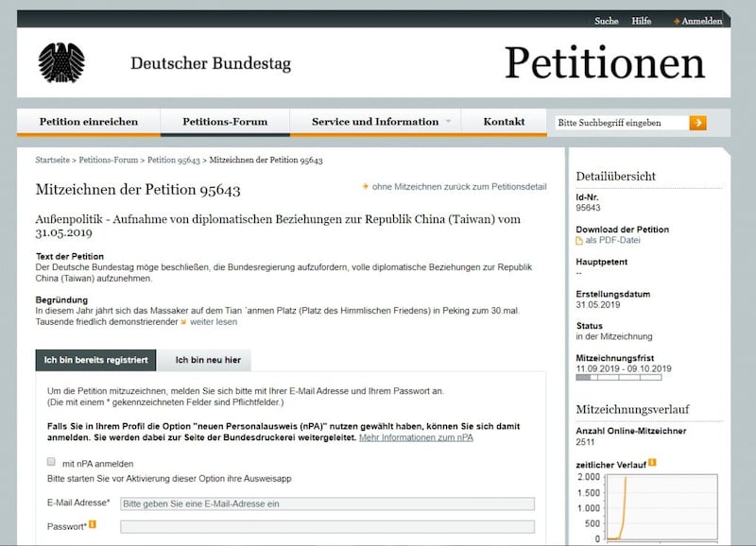
Task: Switch to the Ich bin neu hier tab
Action: coord(208,360)
